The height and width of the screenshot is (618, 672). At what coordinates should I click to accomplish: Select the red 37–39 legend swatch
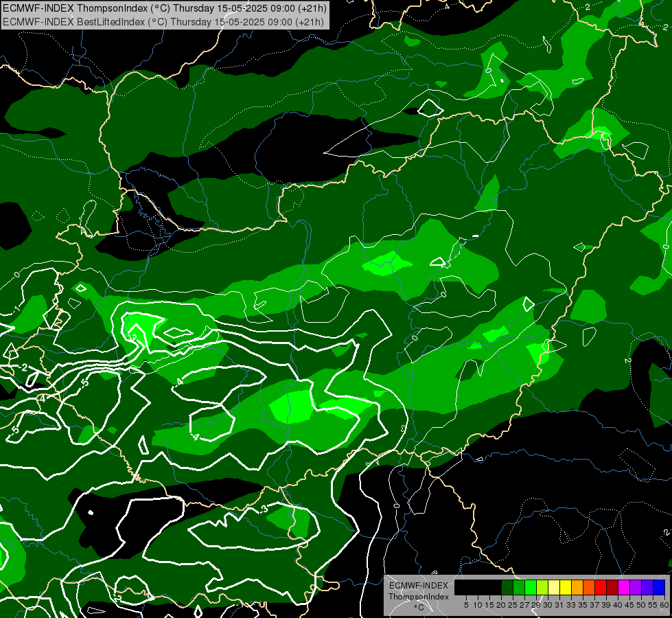click(601, 587)
